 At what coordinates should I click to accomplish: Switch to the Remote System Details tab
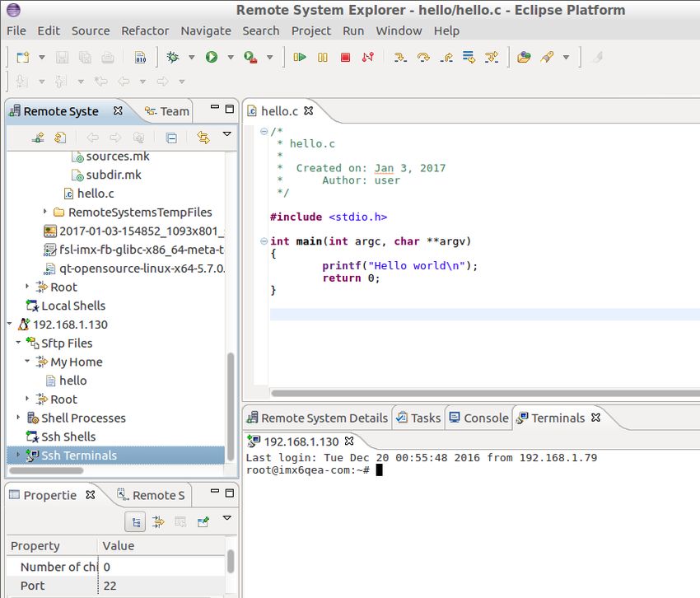click(x=317, y=418)
